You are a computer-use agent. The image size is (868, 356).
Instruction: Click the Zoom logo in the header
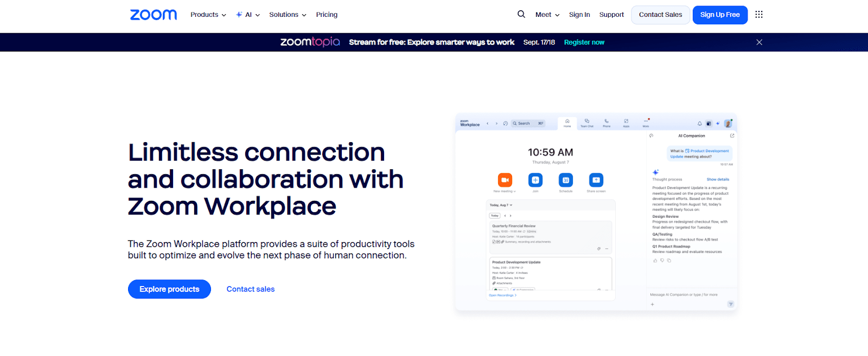pyautogui.click(x=154, y=15)
